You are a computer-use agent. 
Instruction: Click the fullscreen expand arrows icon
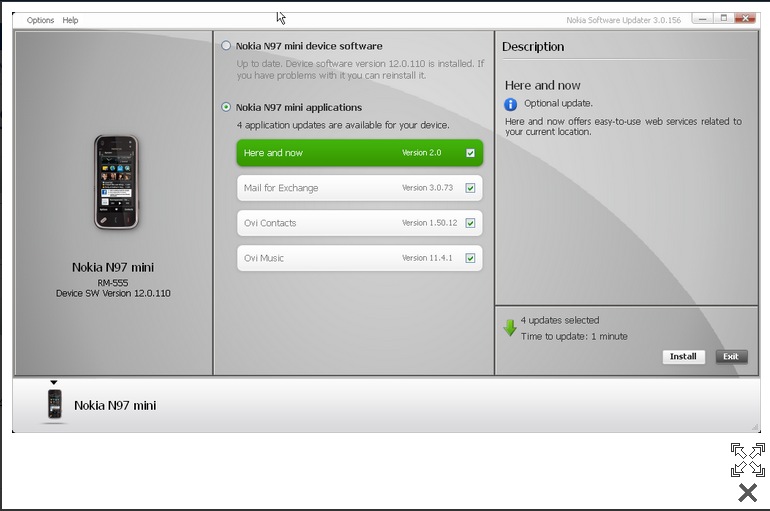[x=747, y=460]
